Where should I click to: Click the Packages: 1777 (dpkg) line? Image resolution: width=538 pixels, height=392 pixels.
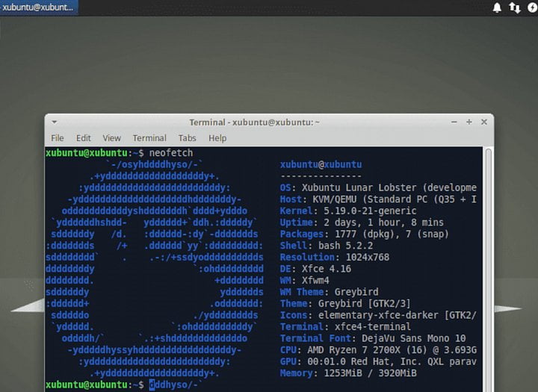(x=365, y=234)
